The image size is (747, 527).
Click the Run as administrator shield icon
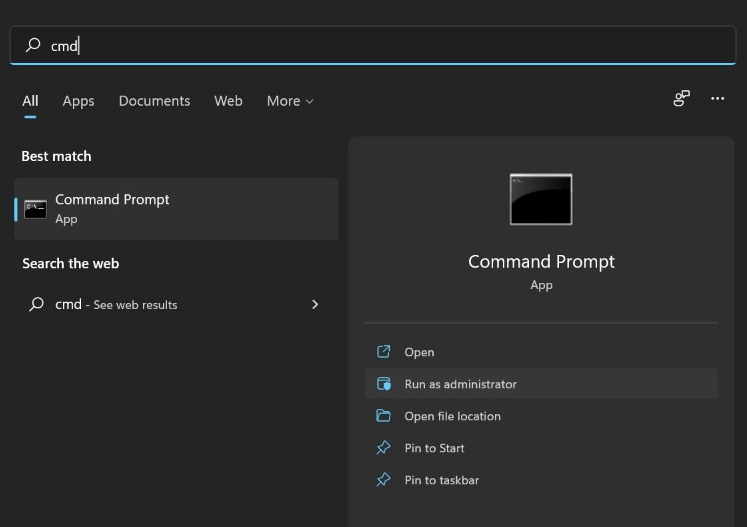[x=384, y=384]
